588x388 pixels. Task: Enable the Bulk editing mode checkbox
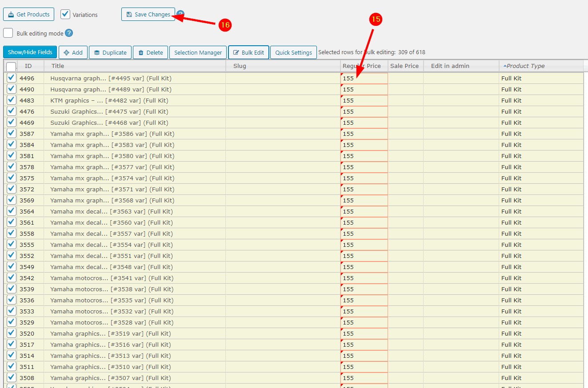point(8,33)
